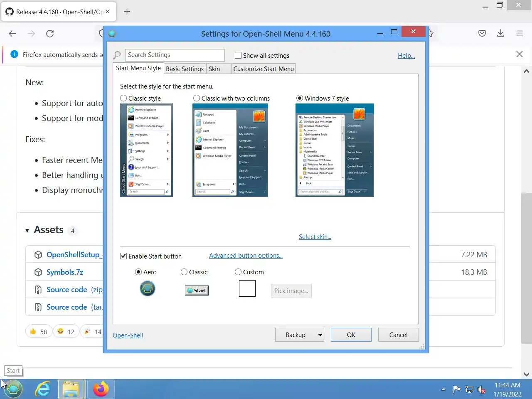
Task: Click the Aero start button preview image
Action: [148, 288]
